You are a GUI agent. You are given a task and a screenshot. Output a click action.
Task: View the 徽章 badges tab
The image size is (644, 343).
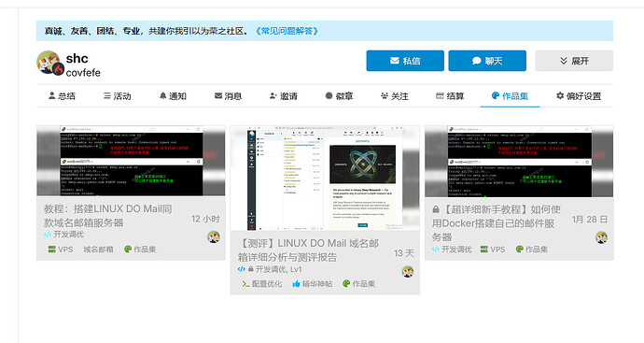coord(339,96)
